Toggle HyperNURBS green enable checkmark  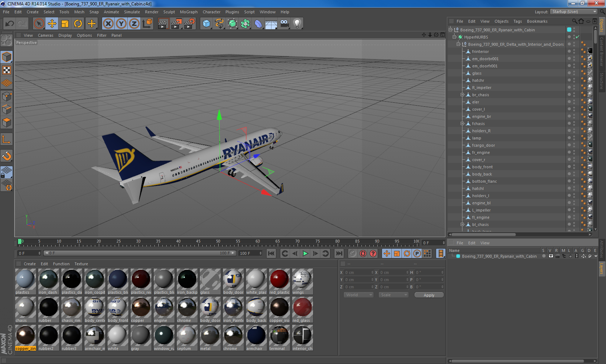tap(577, 37)
